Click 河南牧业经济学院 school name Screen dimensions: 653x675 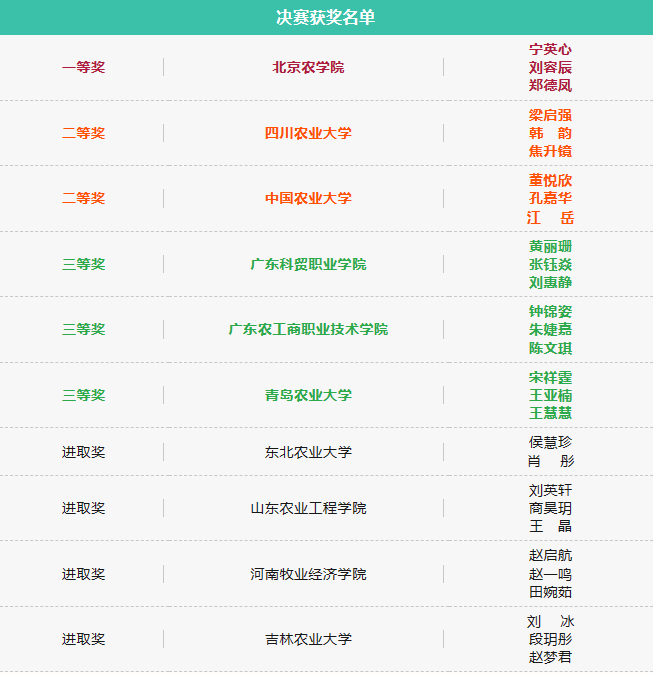point(308,574)
